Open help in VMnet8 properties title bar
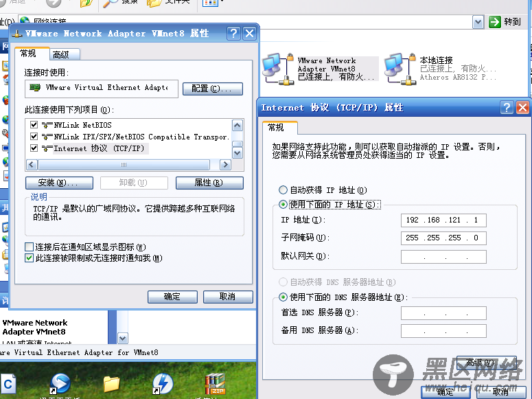Viewport: 532px width, 399px height. (233, 33)
